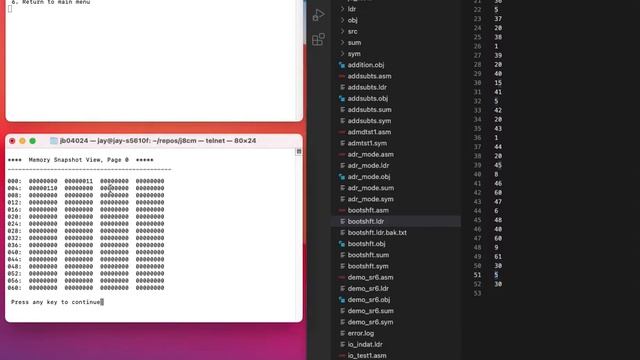
Task: Open bootshft.obj file
Action: point(367,244)
